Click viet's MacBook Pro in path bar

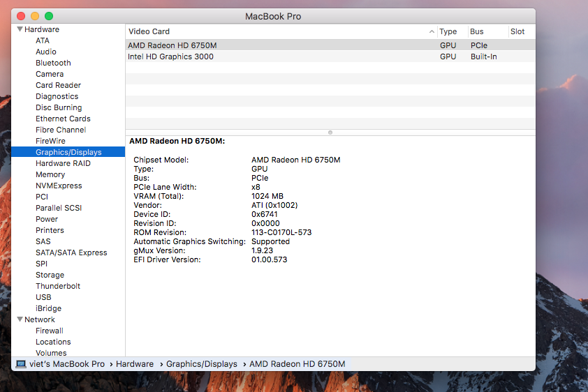pyautogui.click(x=67, y=364)
